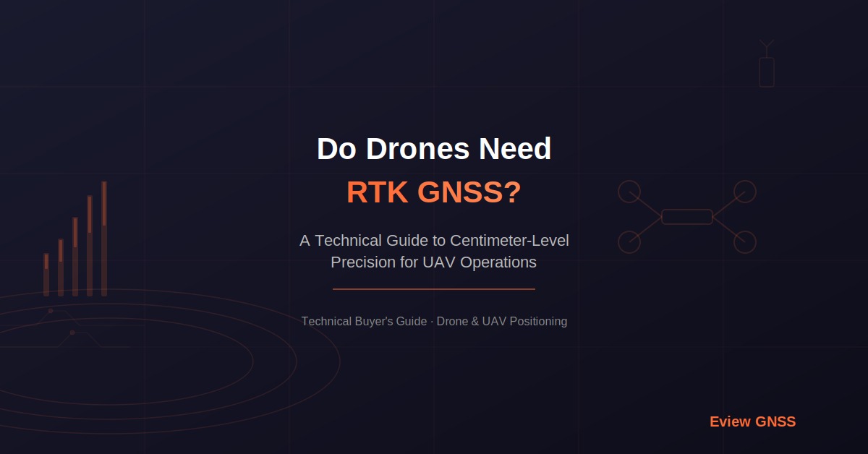Click the 'Eview GNSS' brand text

pyautogui.click(x=752, y=421)
